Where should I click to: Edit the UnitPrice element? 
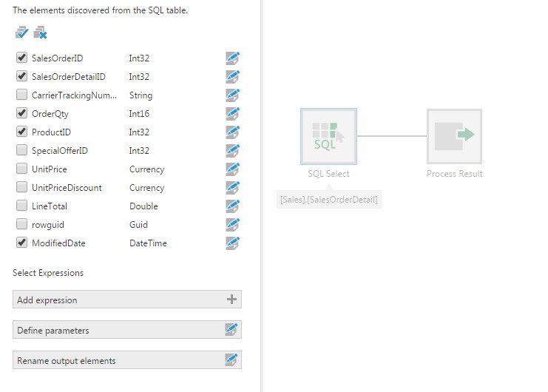233,169
